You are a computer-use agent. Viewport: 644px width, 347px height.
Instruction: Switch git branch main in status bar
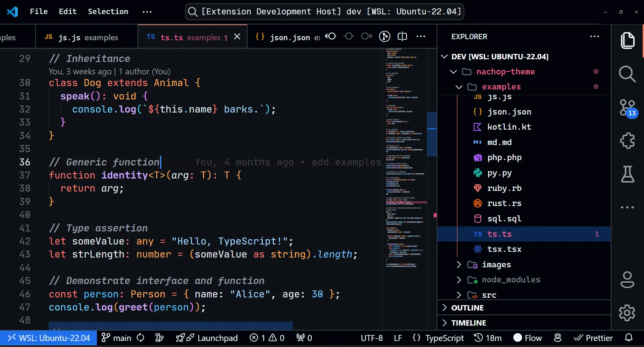point(116,338)
